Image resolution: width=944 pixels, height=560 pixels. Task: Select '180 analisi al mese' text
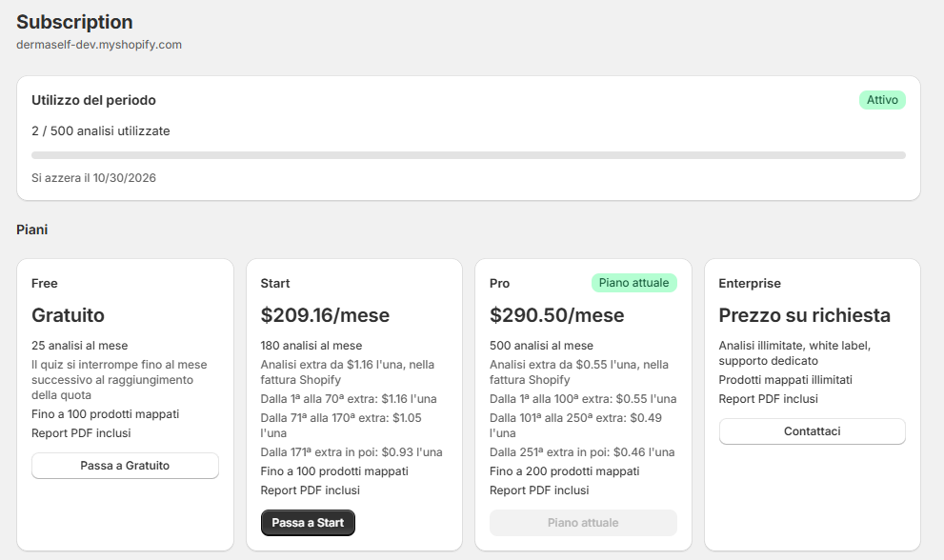pos(311,346)
